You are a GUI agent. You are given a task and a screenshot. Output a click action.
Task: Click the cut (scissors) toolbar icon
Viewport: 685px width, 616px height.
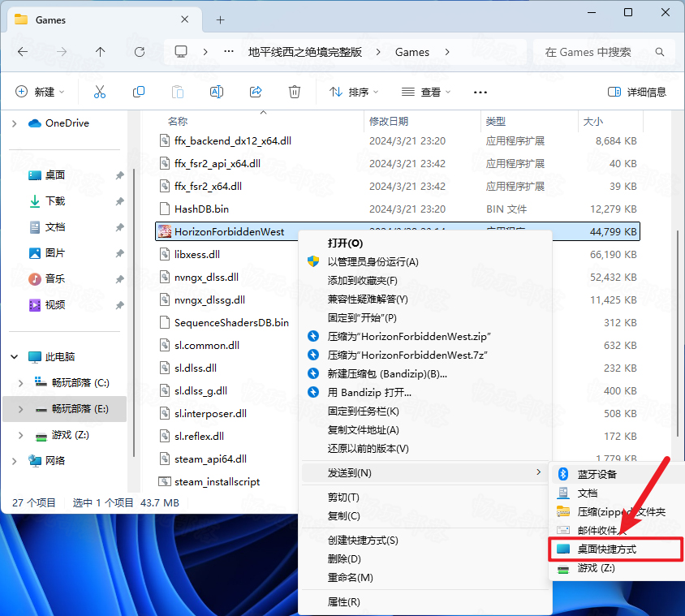(x=100, y=92)
